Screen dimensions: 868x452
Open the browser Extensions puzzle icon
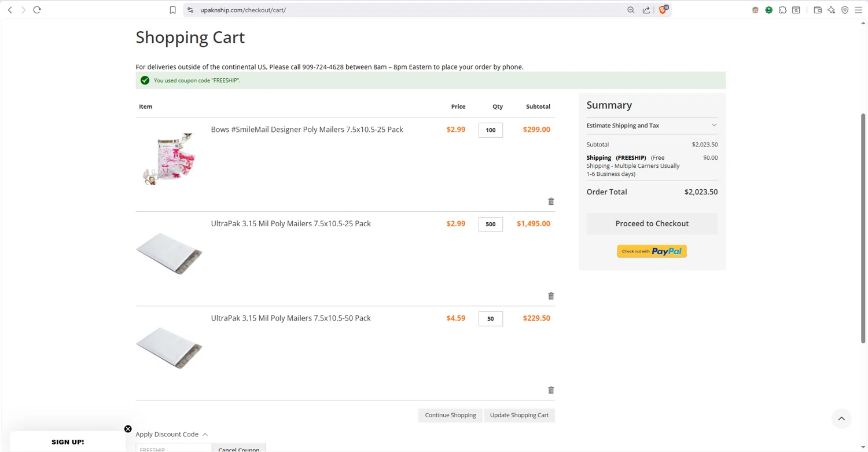click(782, 10)
